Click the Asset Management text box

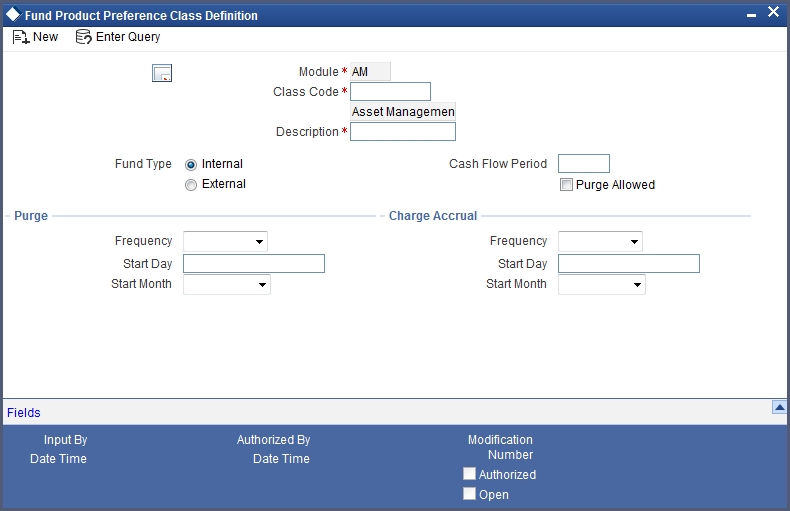(403, 111)
